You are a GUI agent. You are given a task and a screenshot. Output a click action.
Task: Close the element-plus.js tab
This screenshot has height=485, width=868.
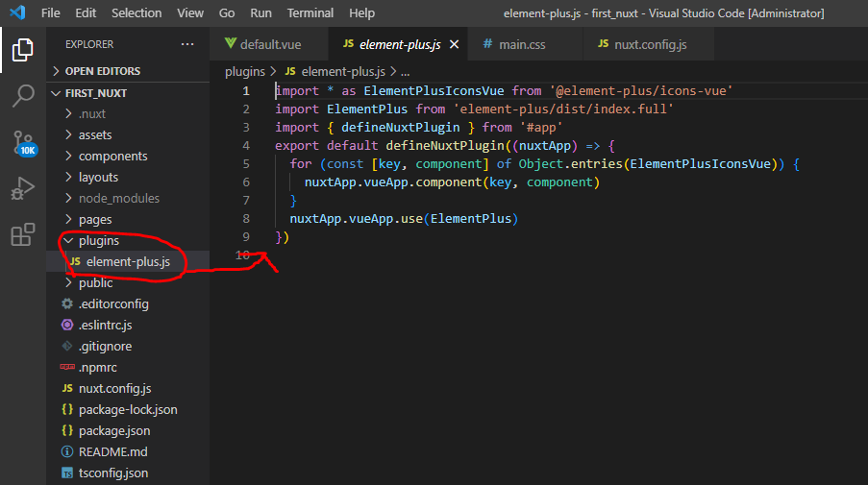[454, 44]
